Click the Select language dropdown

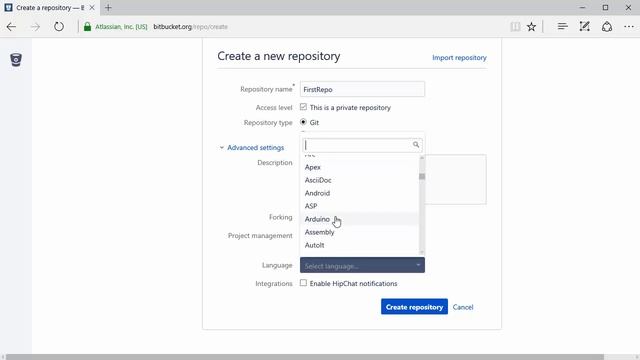(362, 265)
